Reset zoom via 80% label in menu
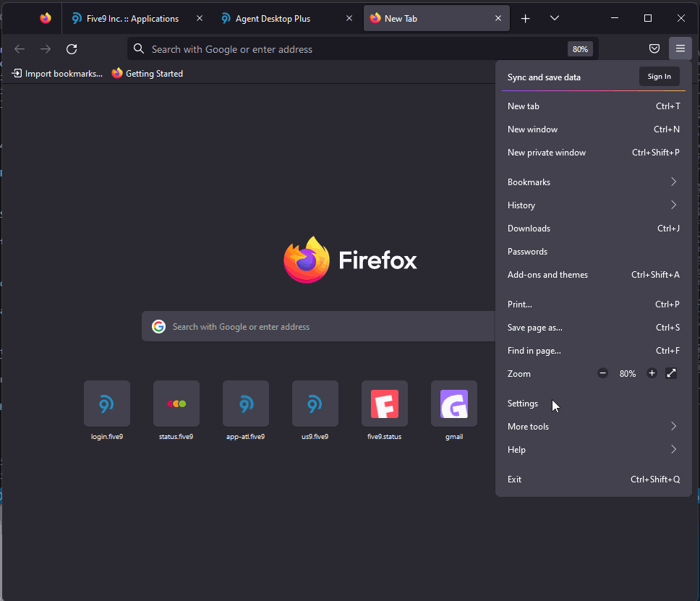The image size is (700, 601). [627, 374]
